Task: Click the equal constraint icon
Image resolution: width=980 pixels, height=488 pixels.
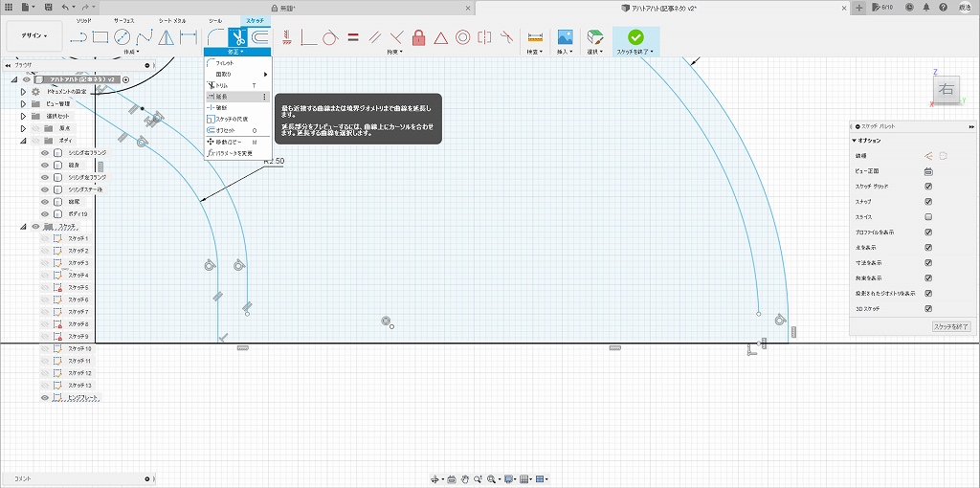Action: 352,38
